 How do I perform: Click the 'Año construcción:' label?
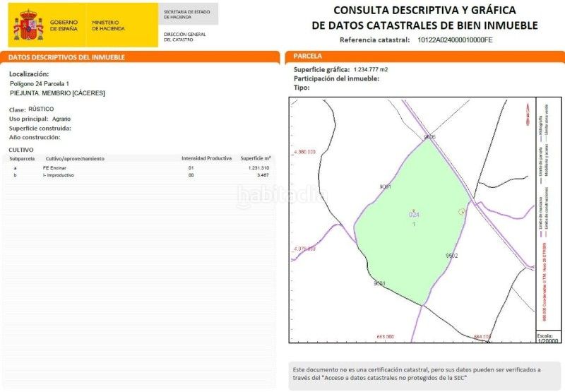tap(35, 137)
